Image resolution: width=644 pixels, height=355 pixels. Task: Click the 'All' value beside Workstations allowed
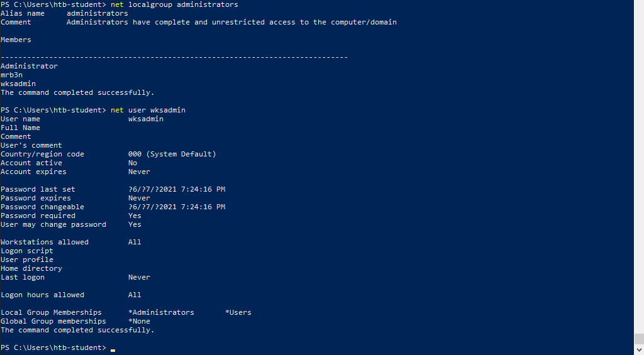pos(135,242)
